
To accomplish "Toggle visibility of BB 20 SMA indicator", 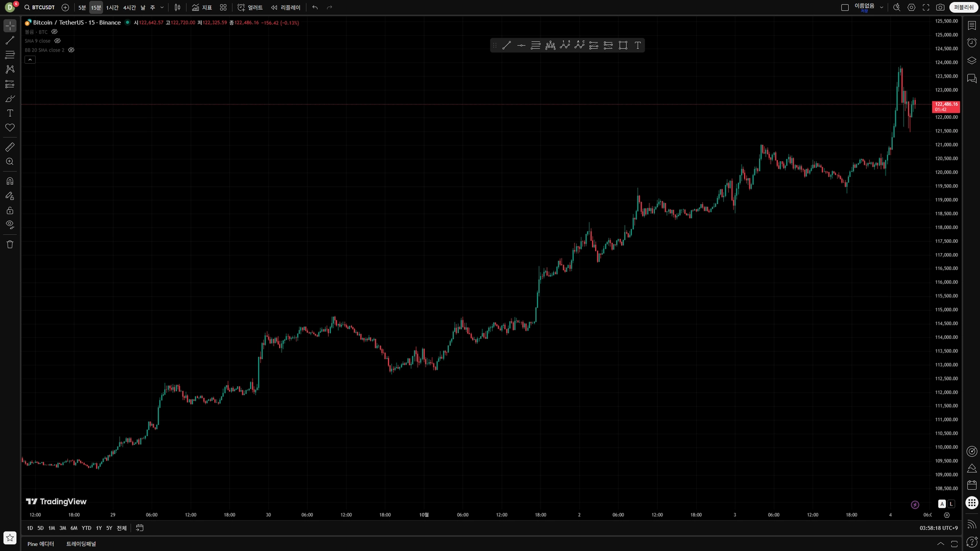I will pos(71,50).
